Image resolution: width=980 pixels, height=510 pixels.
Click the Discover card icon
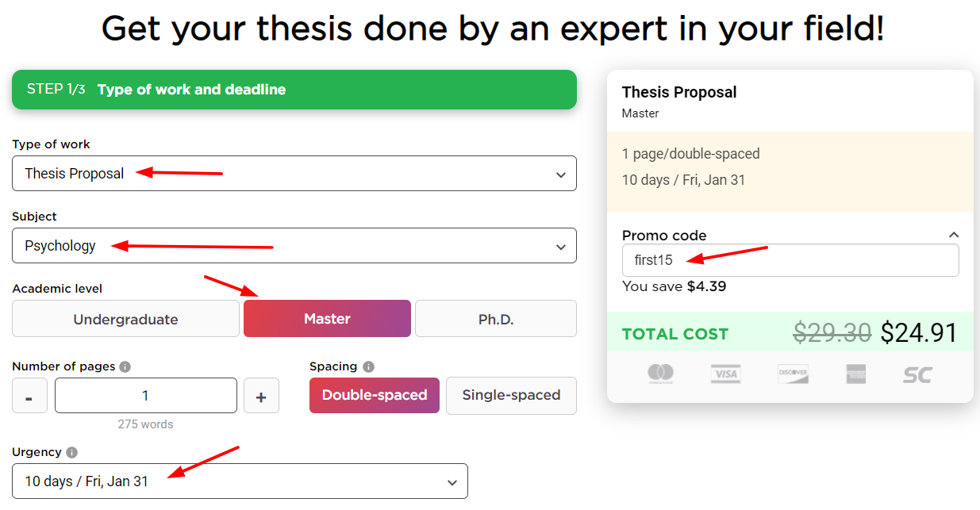pyautogui.click(x=793, y=374)
